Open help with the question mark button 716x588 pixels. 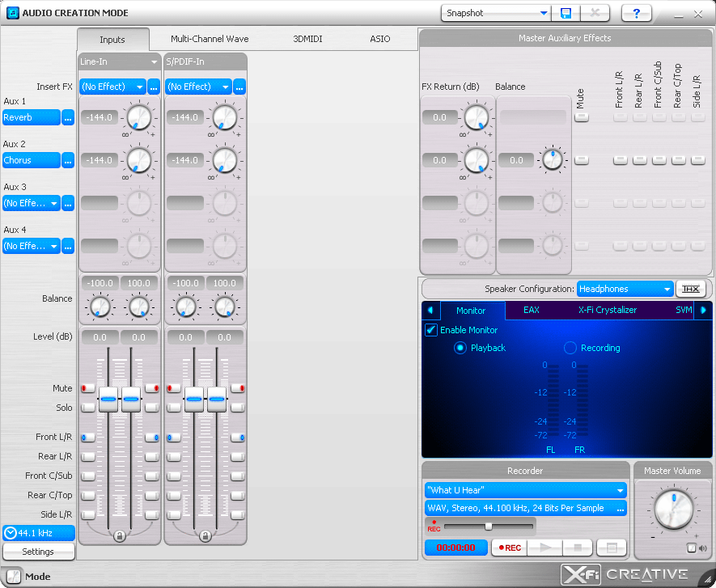[637, 13]
